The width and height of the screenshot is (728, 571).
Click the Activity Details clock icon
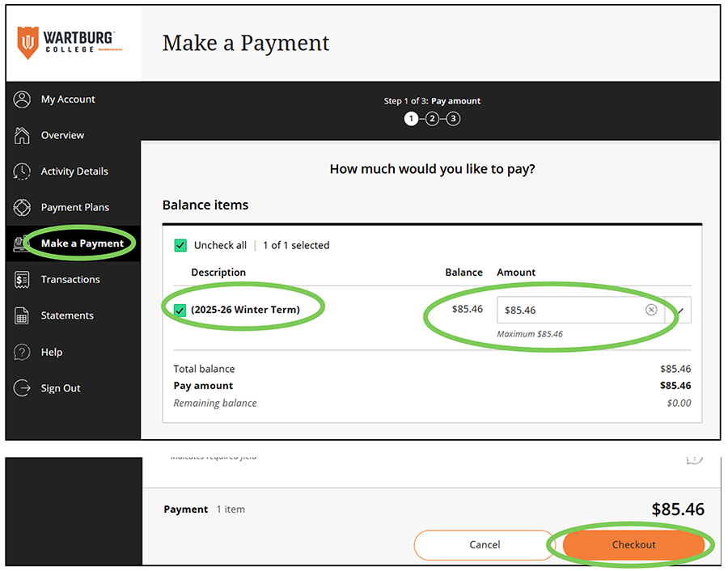pos(23,171)
